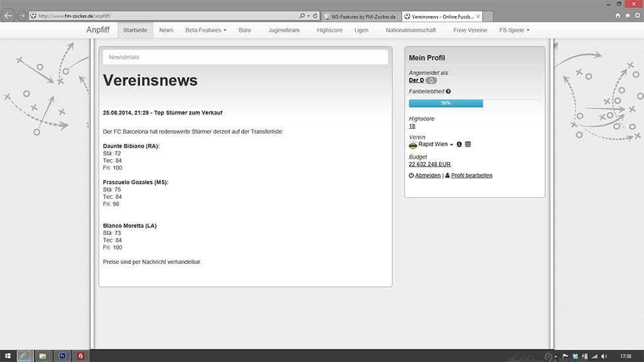Open the table icon beside Rapid Wien
Image resolution: width=644 pixels, height=362 pixels.
[468, 144]
